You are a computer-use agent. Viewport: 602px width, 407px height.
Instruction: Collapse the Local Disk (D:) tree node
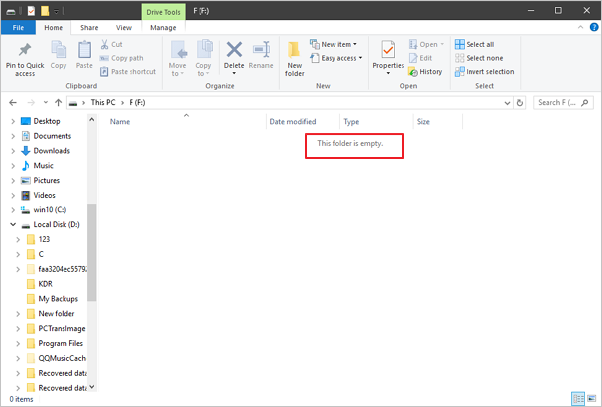[x=12, y=225]
